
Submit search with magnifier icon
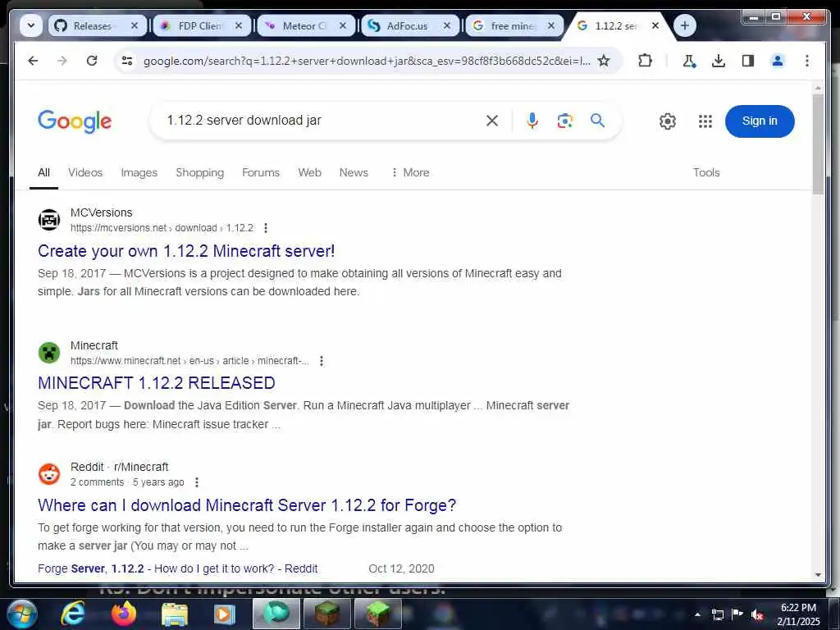point(597,121)
